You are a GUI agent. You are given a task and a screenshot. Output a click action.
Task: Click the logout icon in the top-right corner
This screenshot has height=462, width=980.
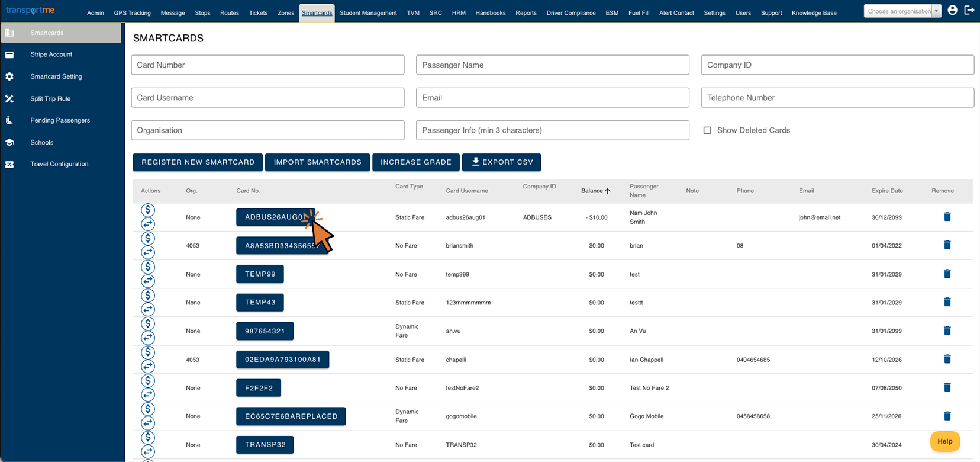coord(969,10)
